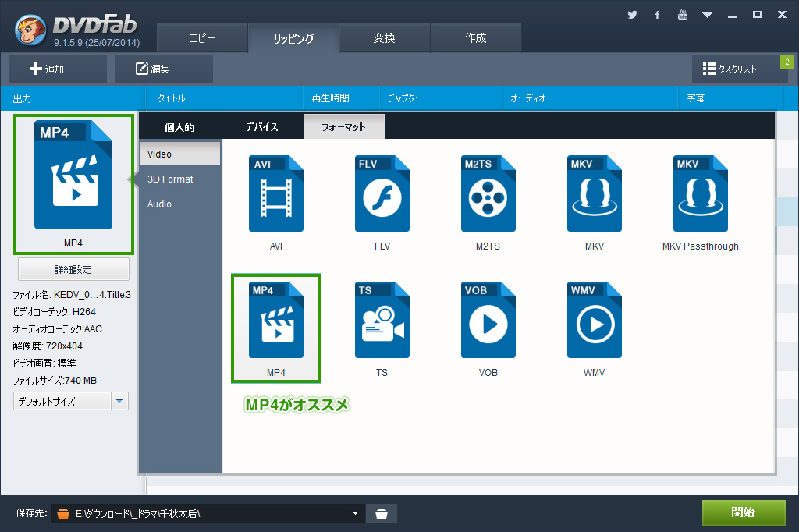This screenshot has height=532, width=799.
Task: Open the フォーマット profile tab
Action: [344, 127]
